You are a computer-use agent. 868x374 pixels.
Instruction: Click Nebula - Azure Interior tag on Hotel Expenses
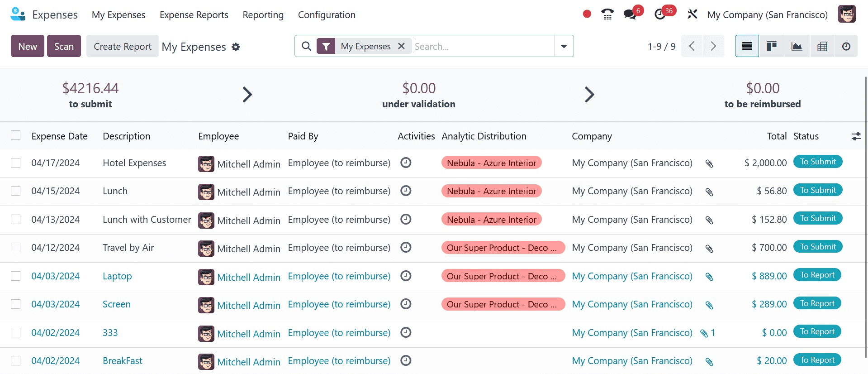[x=492, y=163]
